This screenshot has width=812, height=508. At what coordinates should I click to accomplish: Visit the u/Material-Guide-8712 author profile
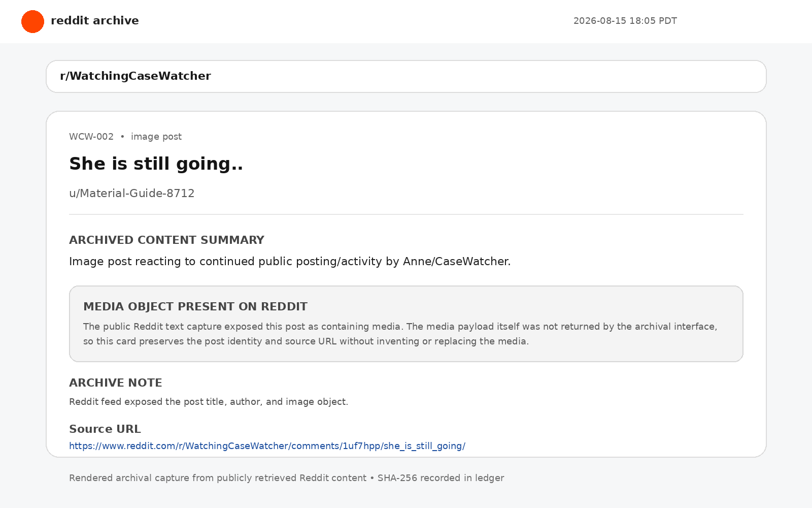[132, 193]
